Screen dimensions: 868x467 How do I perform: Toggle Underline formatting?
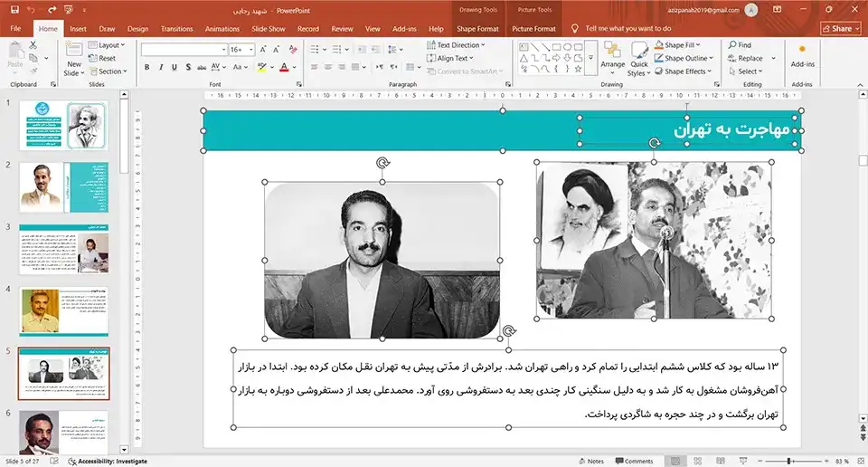[175, 67]
